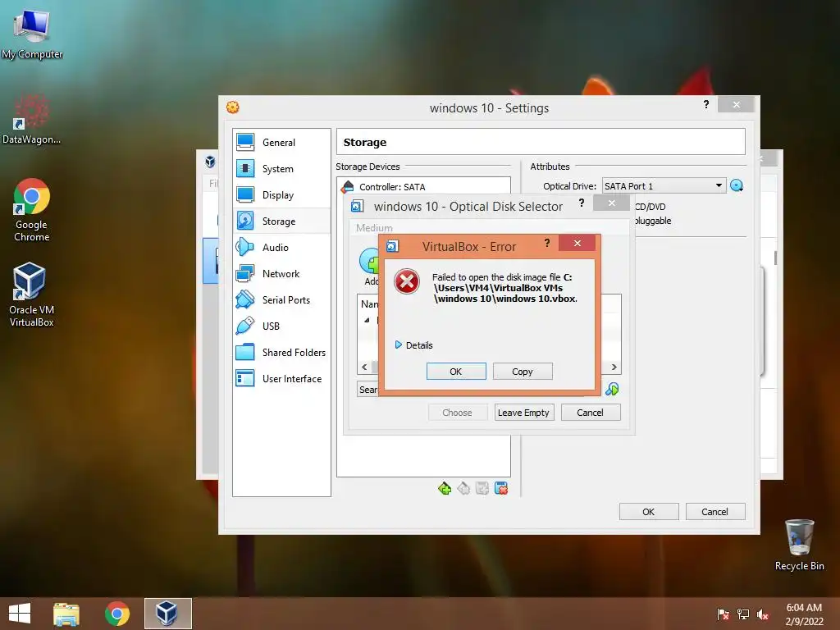Close the windows 10 Settings window
This screenshot has width=840, height=630.
click(737, 104)
